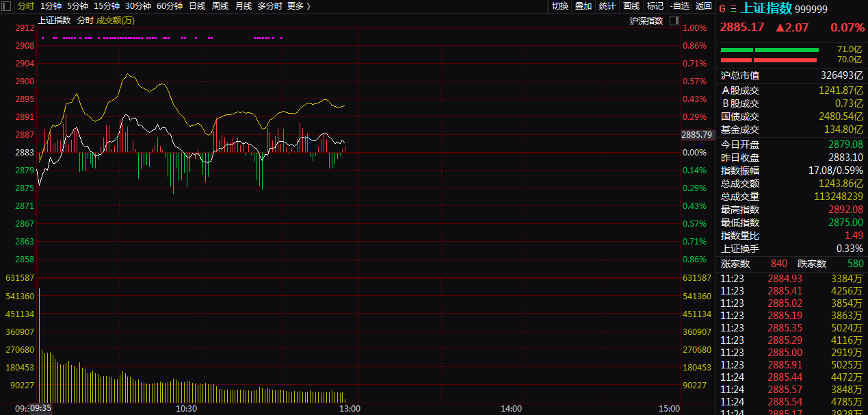This screenshot has width=868, height=415.
Task: Click 返回 to go back
Action: tap(703, 6)
